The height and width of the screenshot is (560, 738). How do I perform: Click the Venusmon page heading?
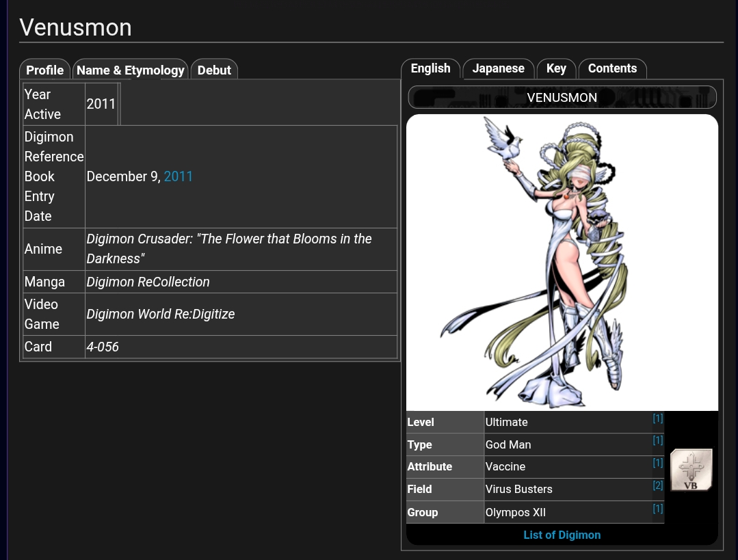[75, 27]
